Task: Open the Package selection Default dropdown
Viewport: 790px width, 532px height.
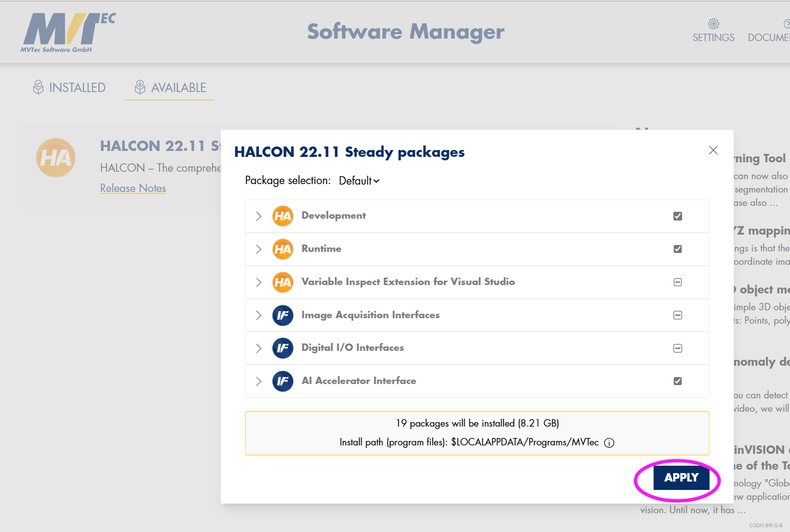Action: point(359,181)
